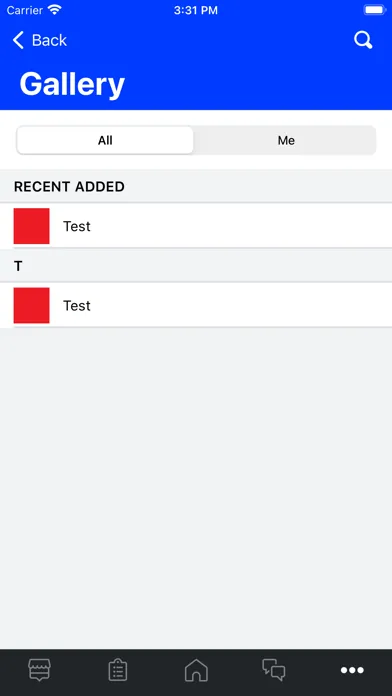Switch to the Me segment
The width and height of the screenshot is (392, 696).
point(286,140)
